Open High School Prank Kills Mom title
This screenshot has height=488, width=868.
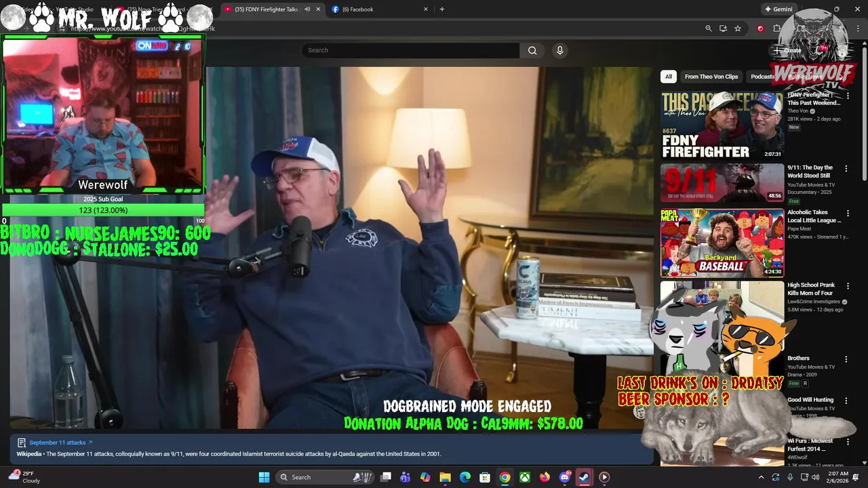[810, 289]
